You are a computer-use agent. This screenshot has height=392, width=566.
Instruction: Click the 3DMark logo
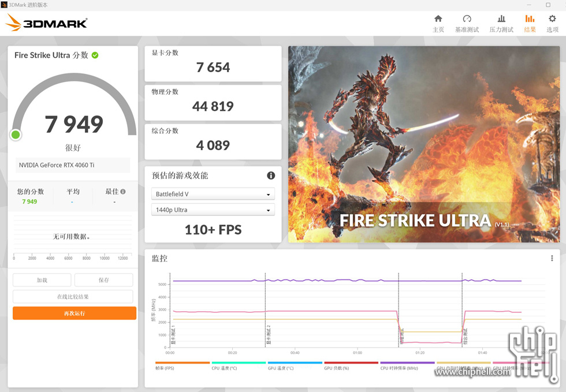[x=46, y=23]
